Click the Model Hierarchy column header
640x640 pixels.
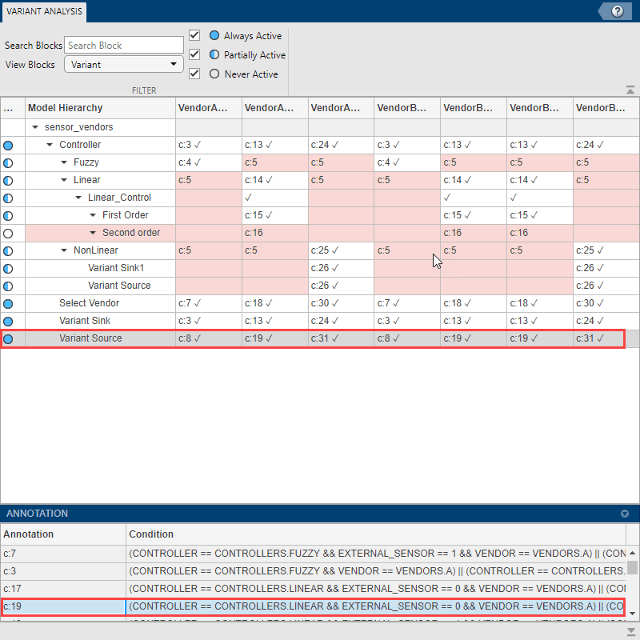[x=100, y=108]
